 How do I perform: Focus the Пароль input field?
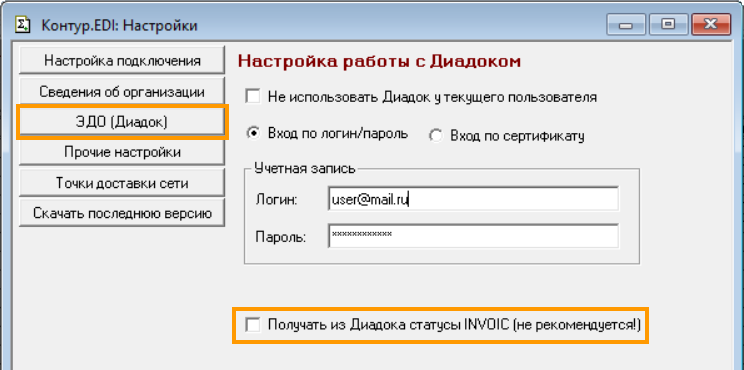click(x=473, y=236)
